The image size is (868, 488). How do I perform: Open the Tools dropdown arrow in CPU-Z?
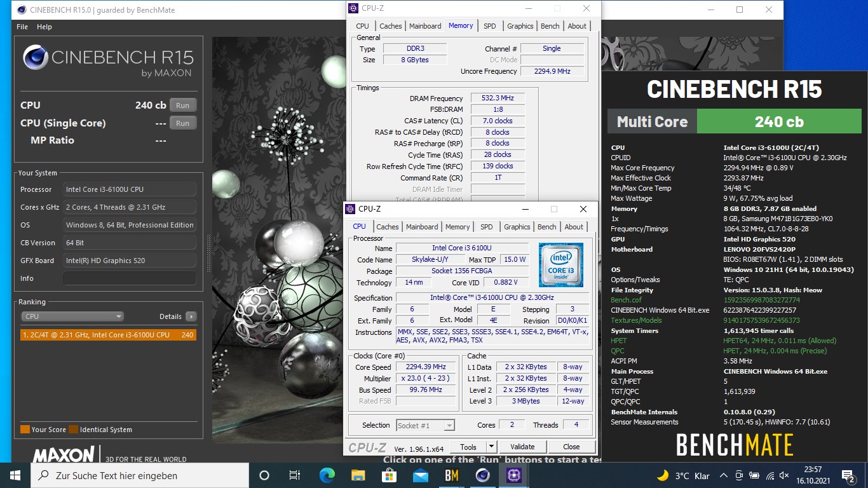click(491, 447)
